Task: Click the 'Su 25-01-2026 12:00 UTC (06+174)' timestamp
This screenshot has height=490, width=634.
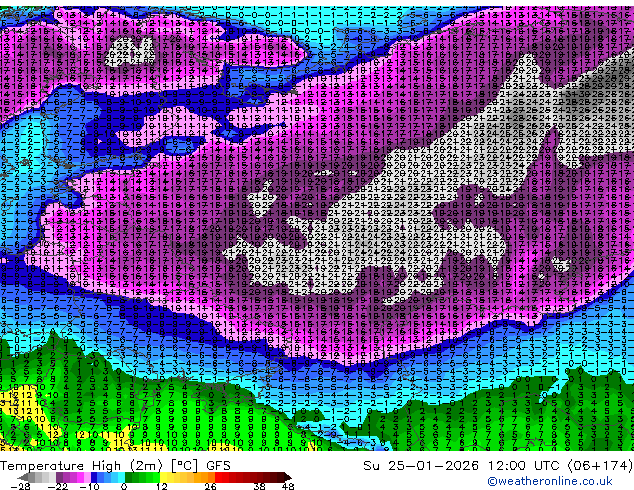Action: (x=498, y=466)
